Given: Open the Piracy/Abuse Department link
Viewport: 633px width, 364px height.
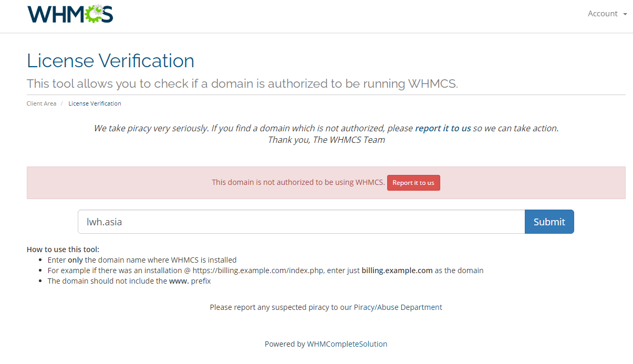Looking at the screenshot, I should (398, 307).
